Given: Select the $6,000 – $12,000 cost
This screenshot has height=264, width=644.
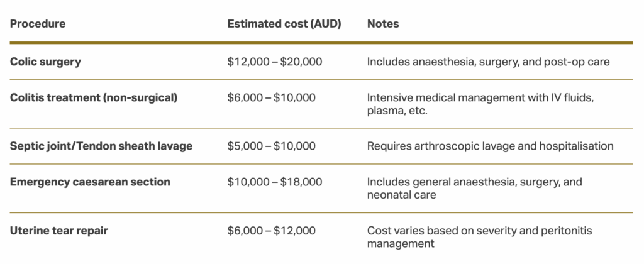Looking at the screenshot, I should pos(272,231).
